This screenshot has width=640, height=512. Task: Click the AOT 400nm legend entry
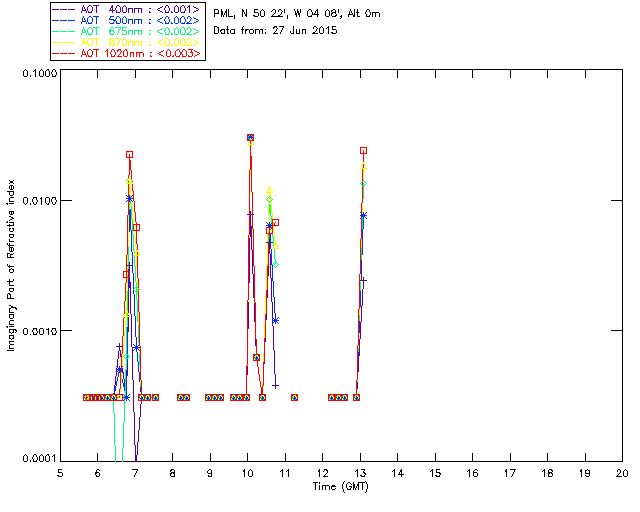tap(127, 9)
